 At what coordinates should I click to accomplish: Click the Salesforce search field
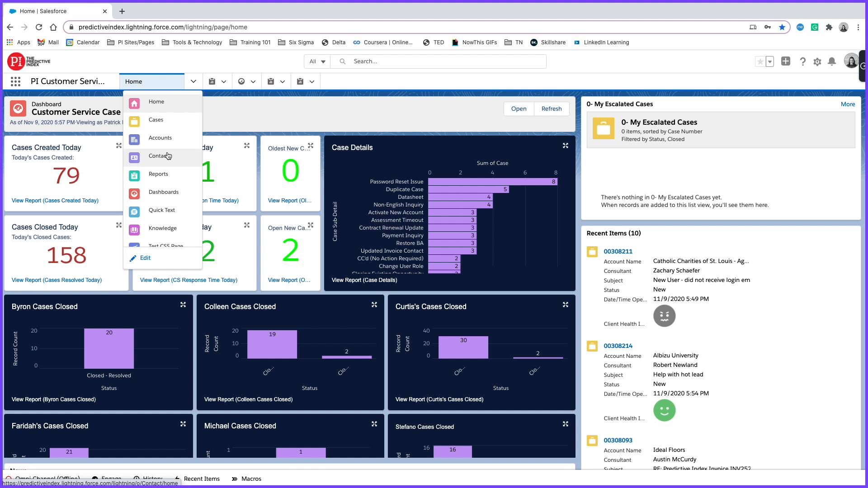[439, 61]
